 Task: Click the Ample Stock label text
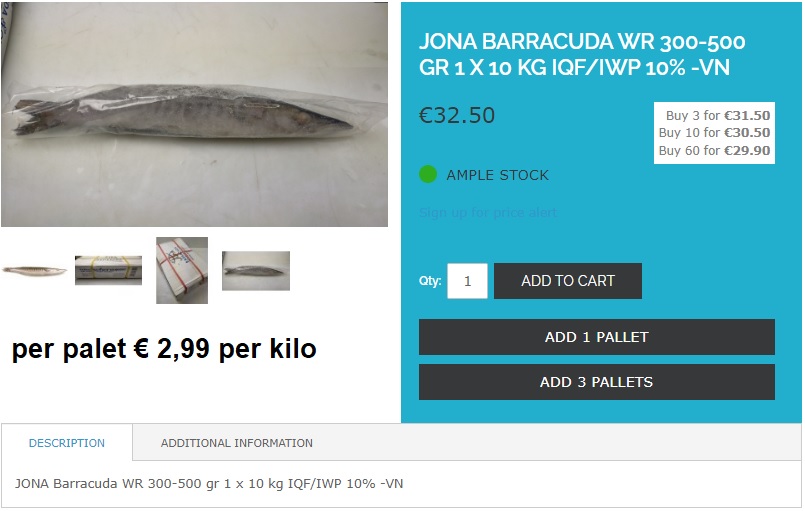click(x=497, y=175)
